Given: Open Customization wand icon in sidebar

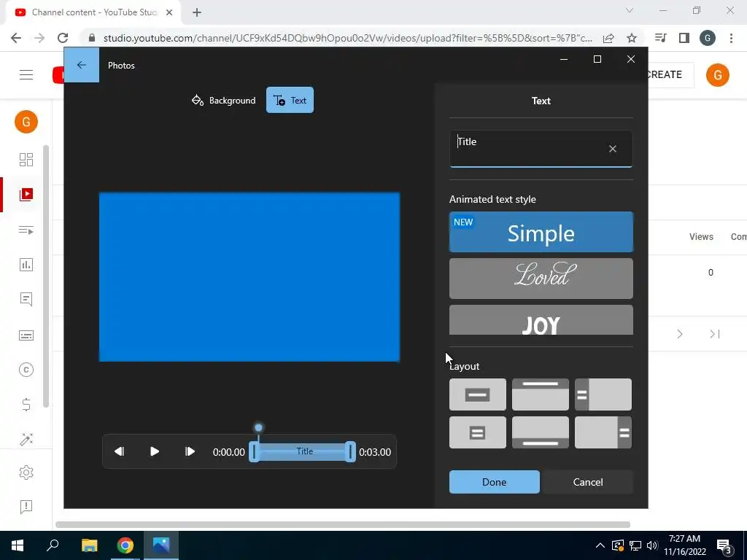Looking at the screenshot, I should point(26,439).
